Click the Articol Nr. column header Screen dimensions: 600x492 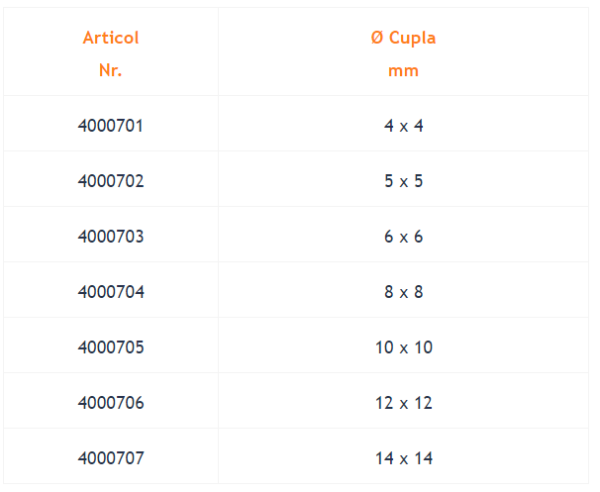111,52
